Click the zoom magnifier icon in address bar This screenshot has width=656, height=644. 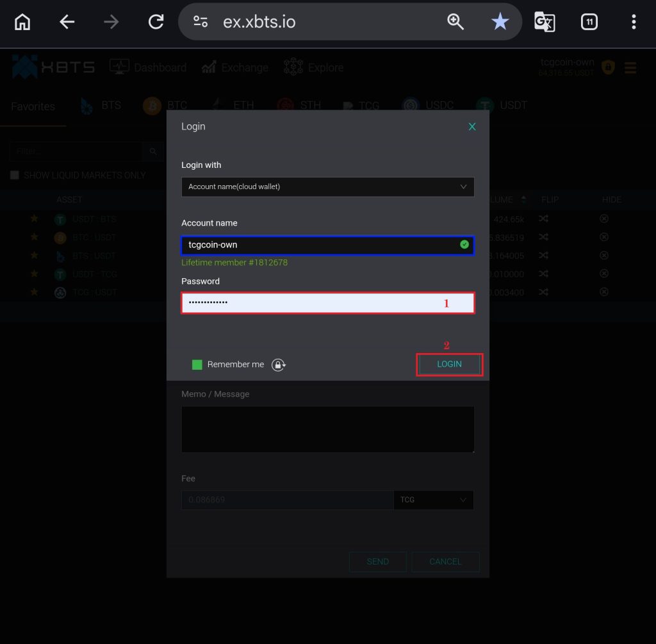(455, 22)
